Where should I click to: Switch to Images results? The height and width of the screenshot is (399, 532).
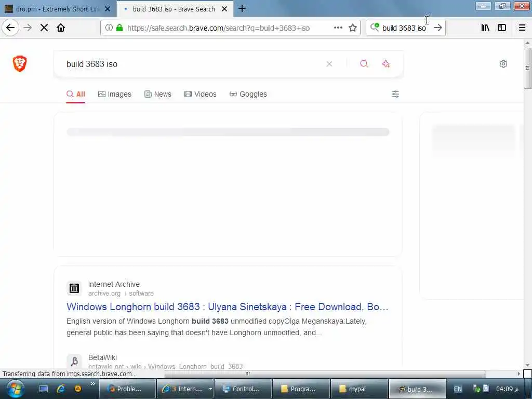coord(115,94)
